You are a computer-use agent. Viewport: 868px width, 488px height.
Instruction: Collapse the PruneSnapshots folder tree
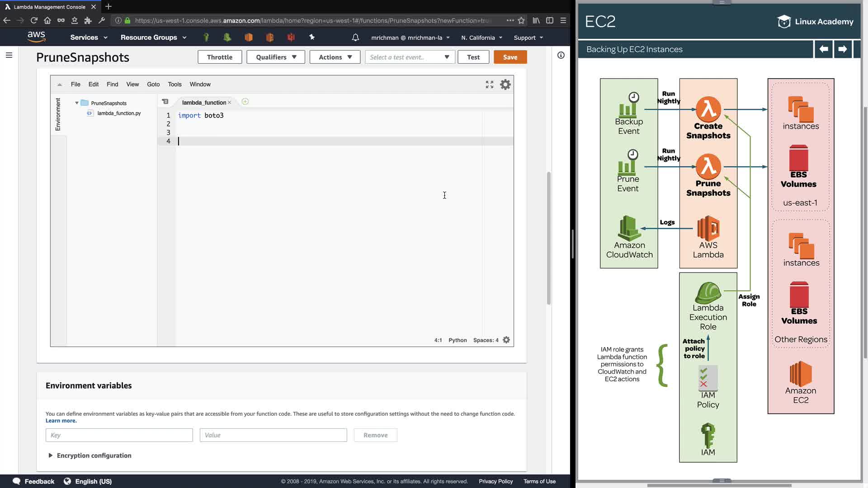[77, 103]
